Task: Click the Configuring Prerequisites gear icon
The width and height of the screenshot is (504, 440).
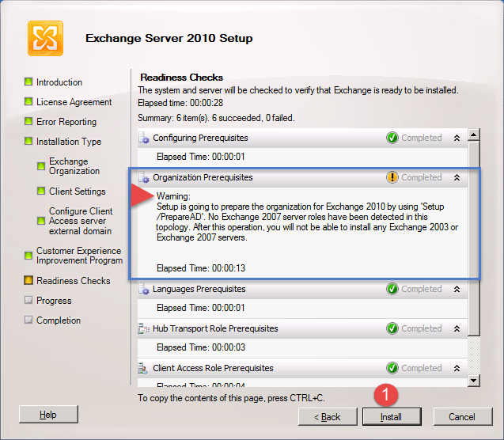Action: pyautogui.click(x=144, y=138)
